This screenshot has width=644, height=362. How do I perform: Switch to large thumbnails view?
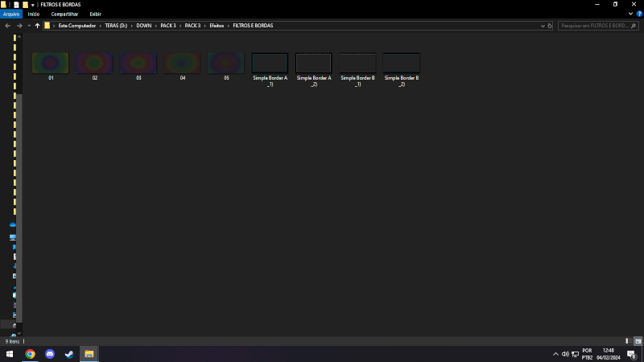pyautogui.click(x=638, y=341)
